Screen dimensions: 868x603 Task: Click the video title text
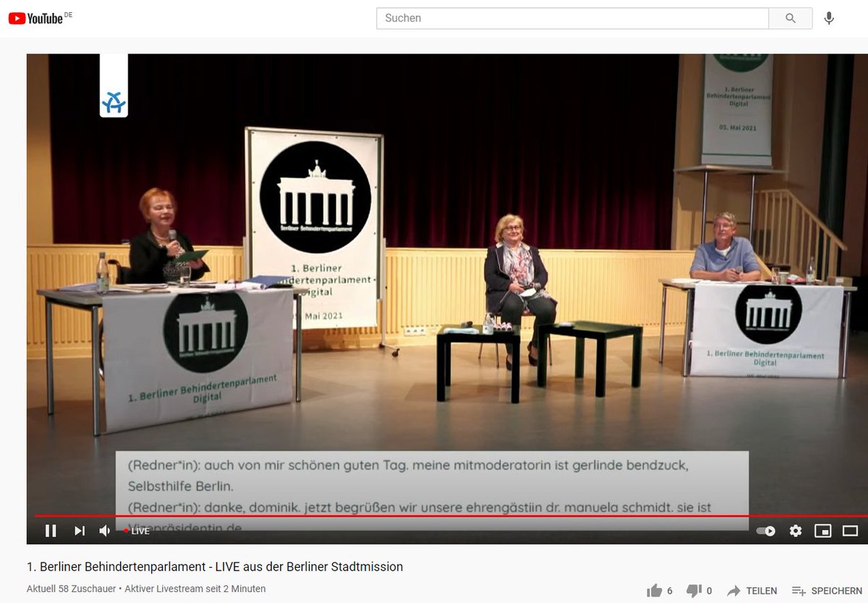215,567
